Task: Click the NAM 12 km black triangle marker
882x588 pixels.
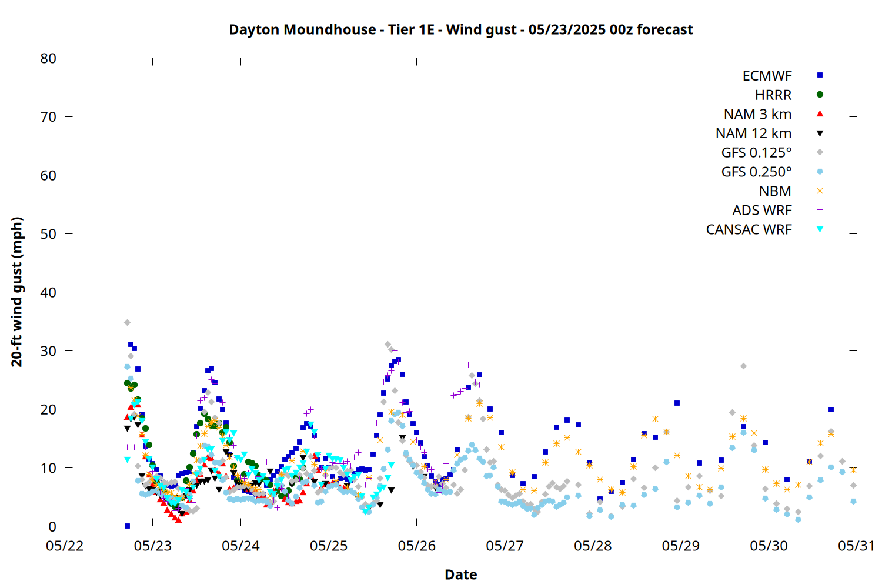Action: pos(820,133)
